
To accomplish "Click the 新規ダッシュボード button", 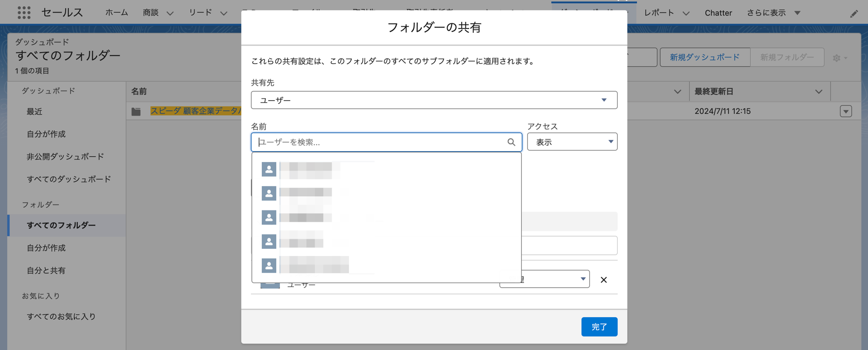I will [704, 57].
